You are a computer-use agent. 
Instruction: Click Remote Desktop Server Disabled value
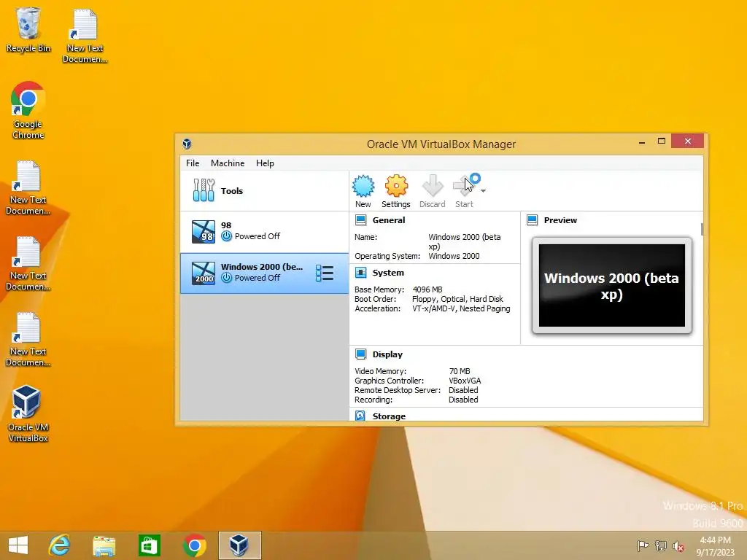[x=463, y=390]
